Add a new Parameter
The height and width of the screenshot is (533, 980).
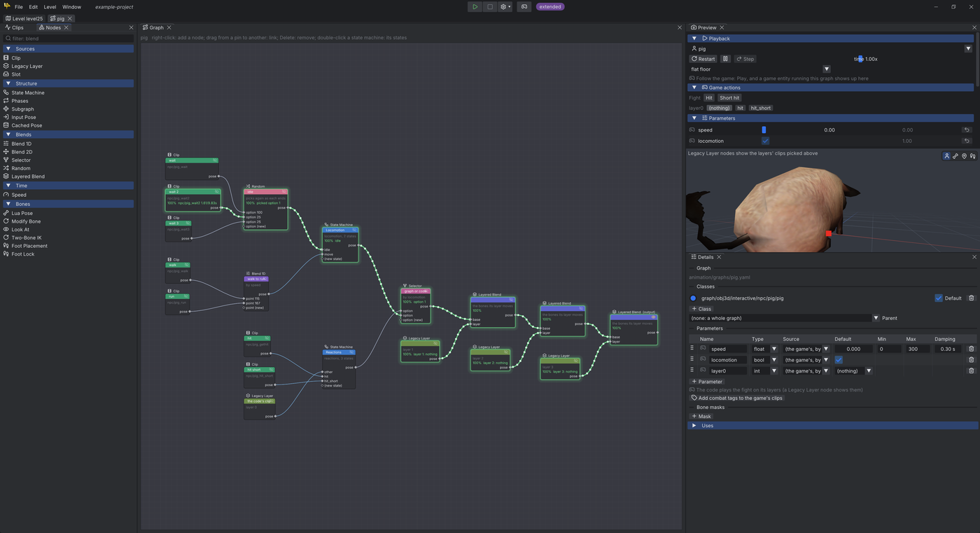(707, 382)
